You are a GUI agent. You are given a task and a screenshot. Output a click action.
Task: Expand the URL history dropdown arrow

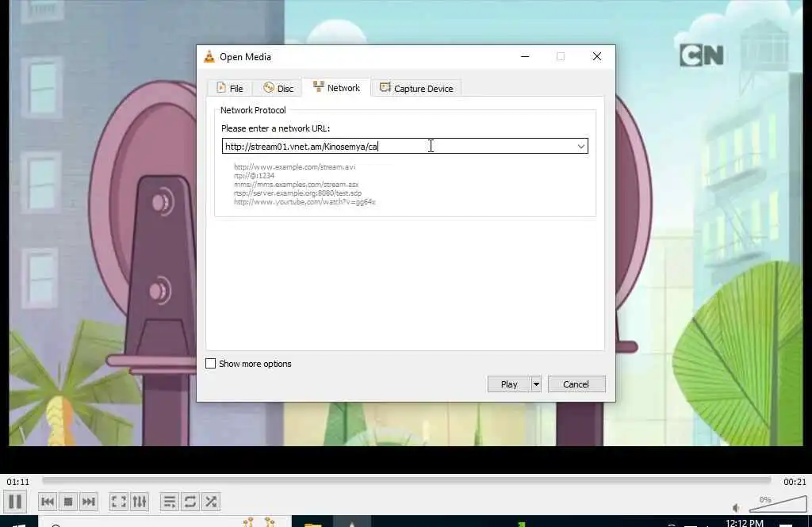pyautogui.click(x=581, y=146)
